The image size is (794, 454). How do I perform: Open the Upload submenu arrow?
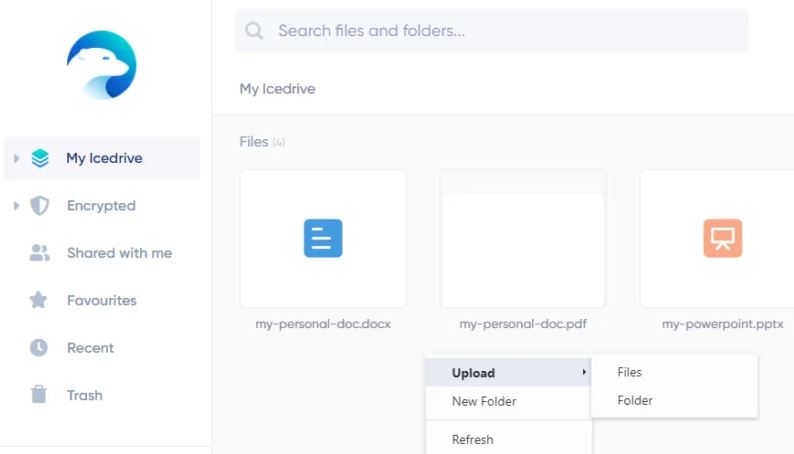[584, 372]
